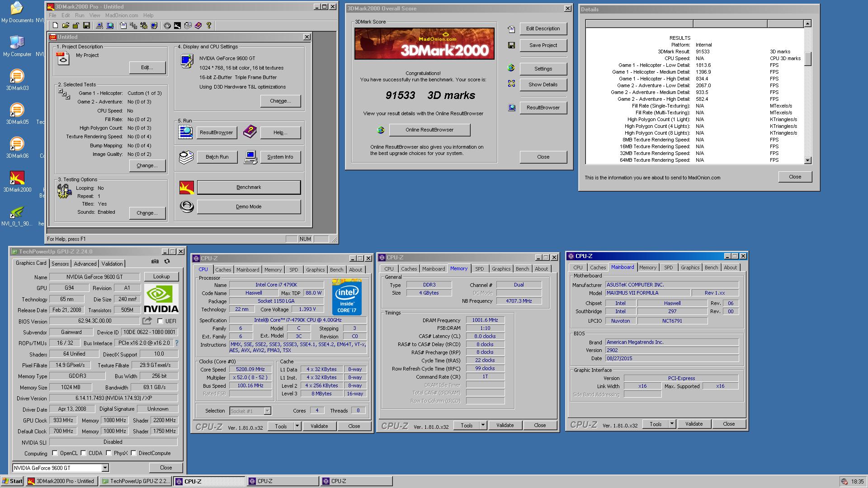Switch to SPD tab in Memory CPU-Z window

click(480, 269)
